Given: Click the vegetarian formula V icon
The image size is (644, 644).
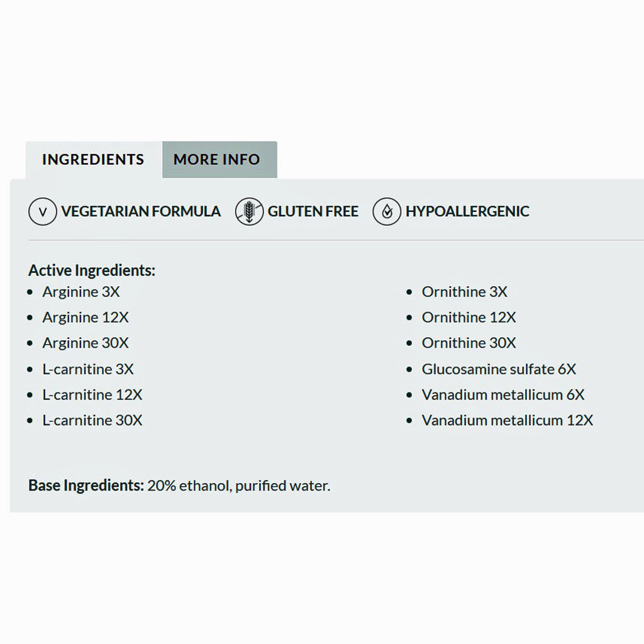Looking at the screenshot, I should (x=43, y=211).
